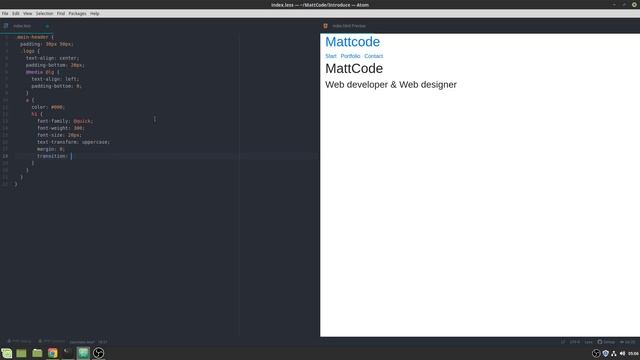Open the Find menu
The width and height of the screenshot is (640, 360).
(61, 13)
